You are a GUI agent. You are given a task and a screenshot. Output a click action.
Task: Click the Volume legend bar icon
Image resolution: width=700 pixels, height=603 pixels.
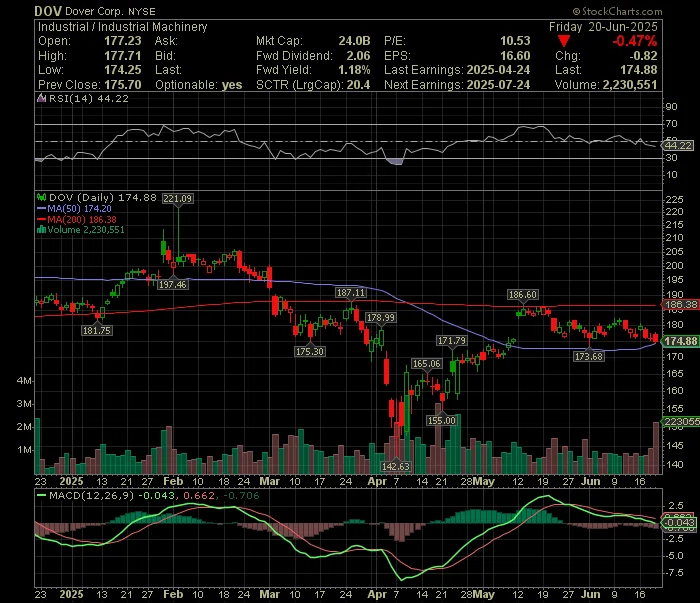(42, 230)
